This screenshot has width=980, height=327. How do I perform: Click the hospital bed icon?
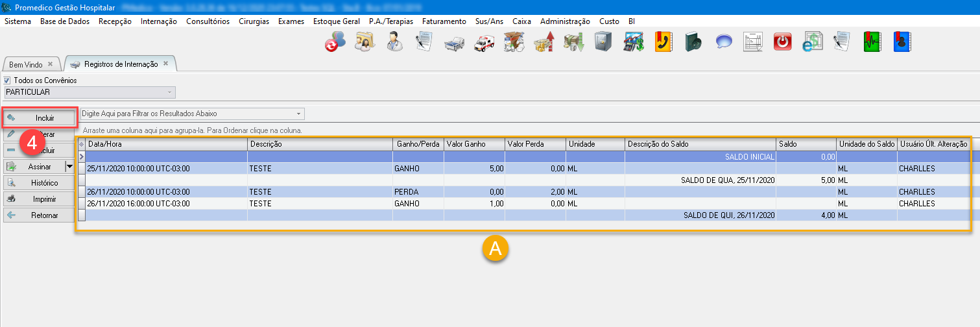pyautogui.click(x=454, y=42)
